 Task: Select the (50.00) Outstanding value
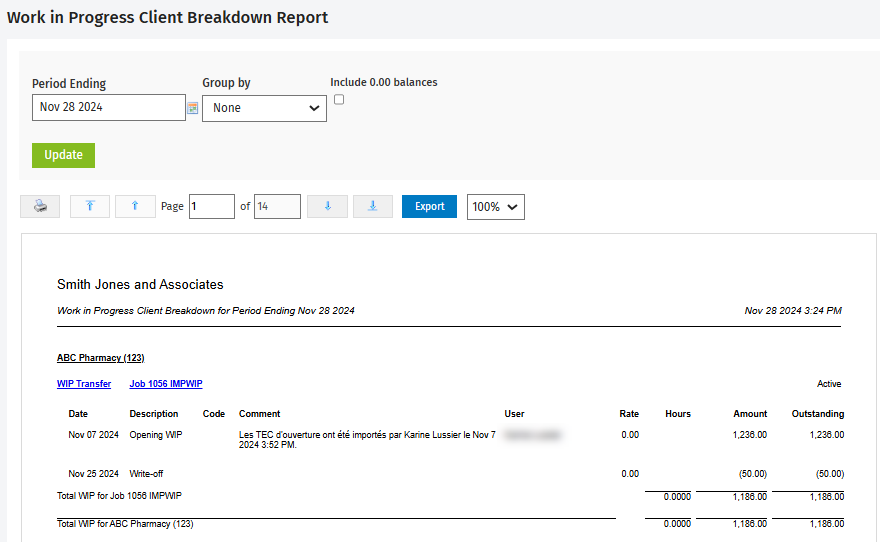point(830,474)
